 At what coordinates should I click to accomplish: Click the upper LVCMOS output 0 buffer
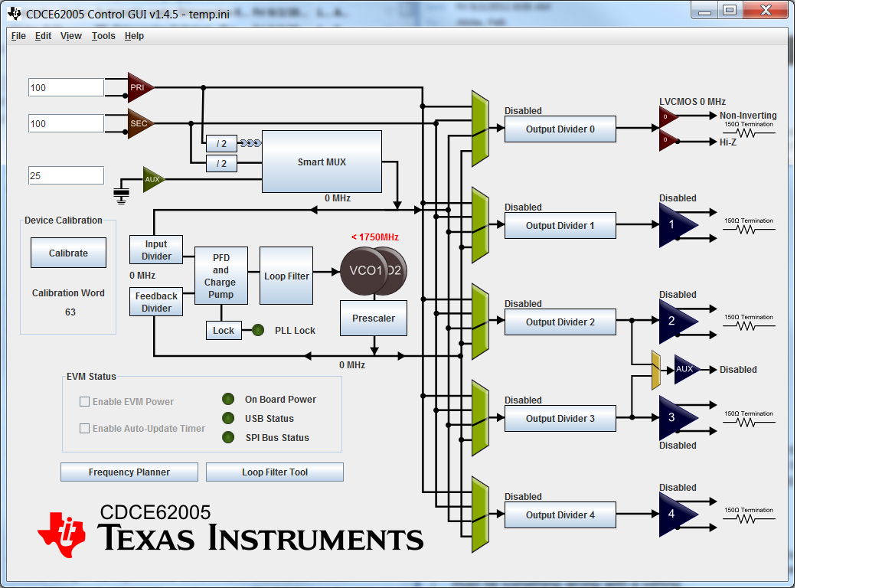(667, 116)
